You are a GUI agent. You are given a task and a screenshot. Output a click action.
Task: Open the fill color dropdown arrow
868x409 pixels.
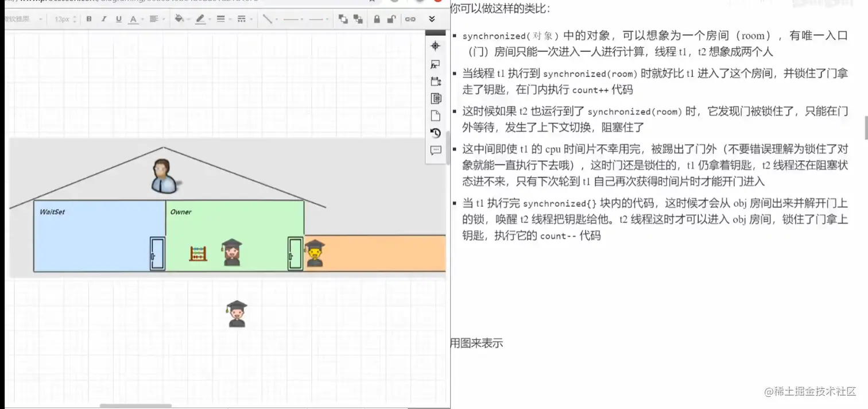188,20
